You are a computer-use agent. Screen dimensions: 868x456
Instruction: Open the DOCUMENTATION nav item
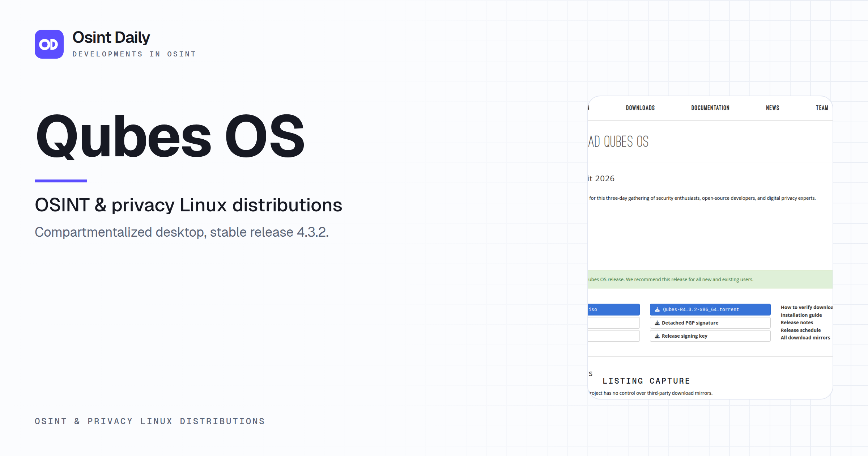710,108
